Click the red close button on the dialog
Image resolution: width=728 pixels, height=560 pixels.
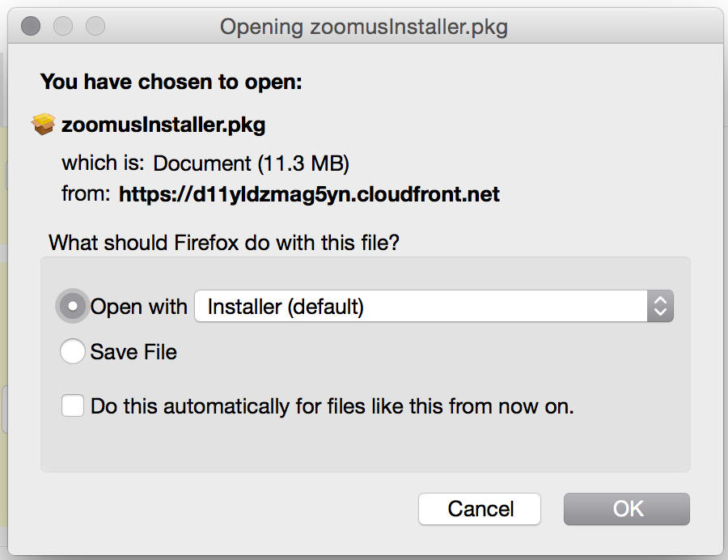(x=30, y=26)
